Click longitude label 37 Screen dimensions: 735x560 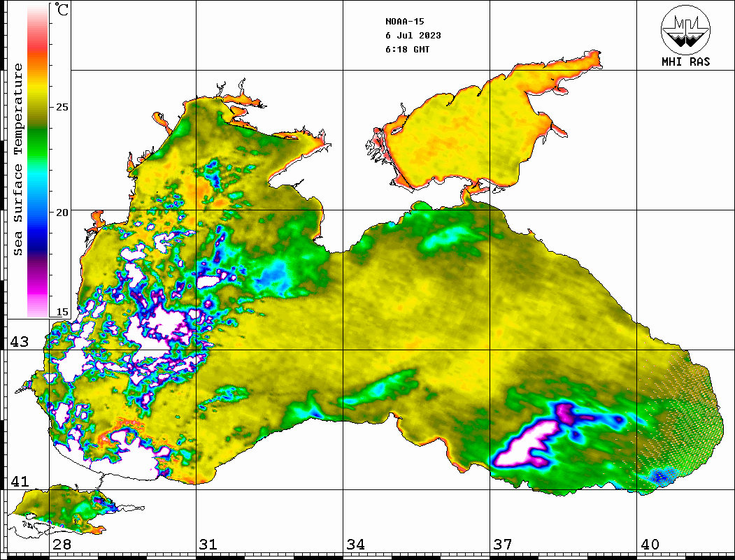[503, 544]
